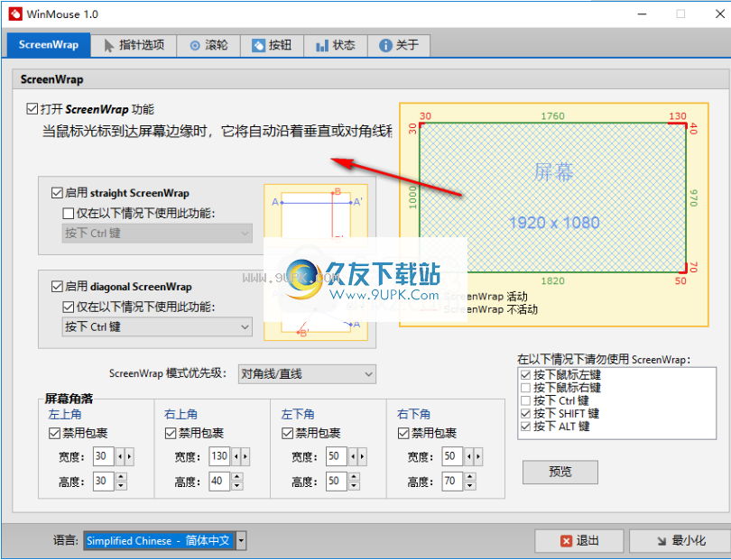Open the 状态 tab
Image resolution: width=731 pixels, height=560 pixels.
click(336, 45)
